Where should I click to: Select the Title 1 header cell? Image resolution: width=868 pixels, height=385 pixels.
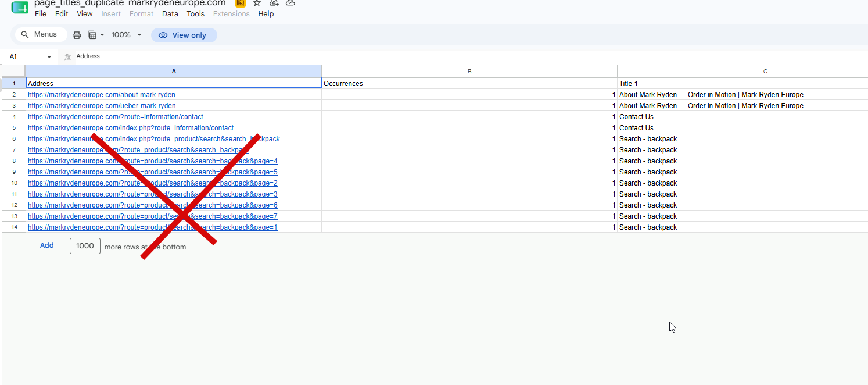(743, 84)
